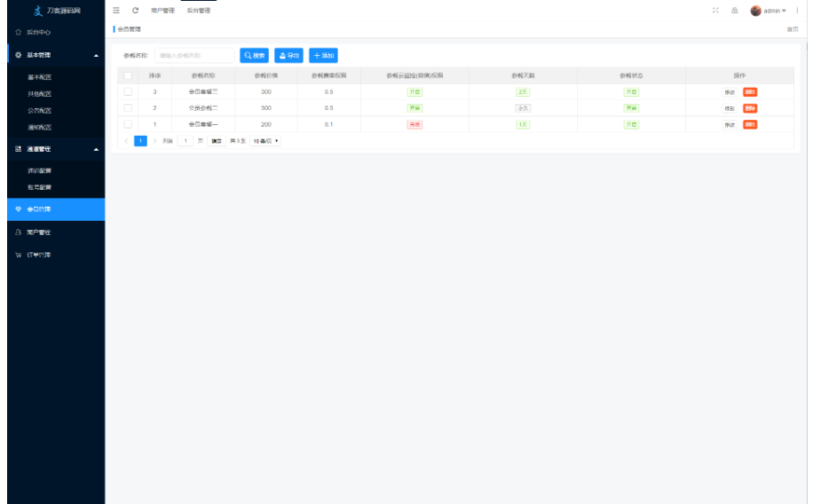Viewport: 813px width, 504px height.
Task: Click the lock screen icon
Action: (734, 11)
